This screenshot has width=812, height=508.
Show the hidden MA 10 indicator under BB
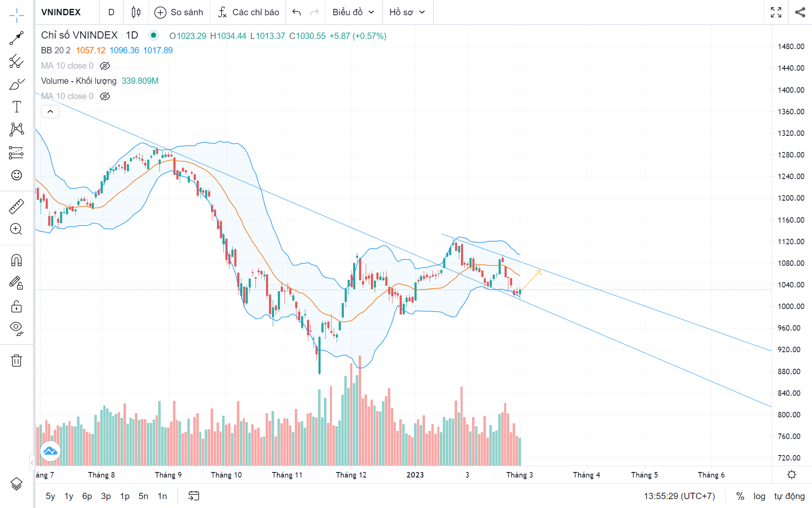(x=105, y=66)
